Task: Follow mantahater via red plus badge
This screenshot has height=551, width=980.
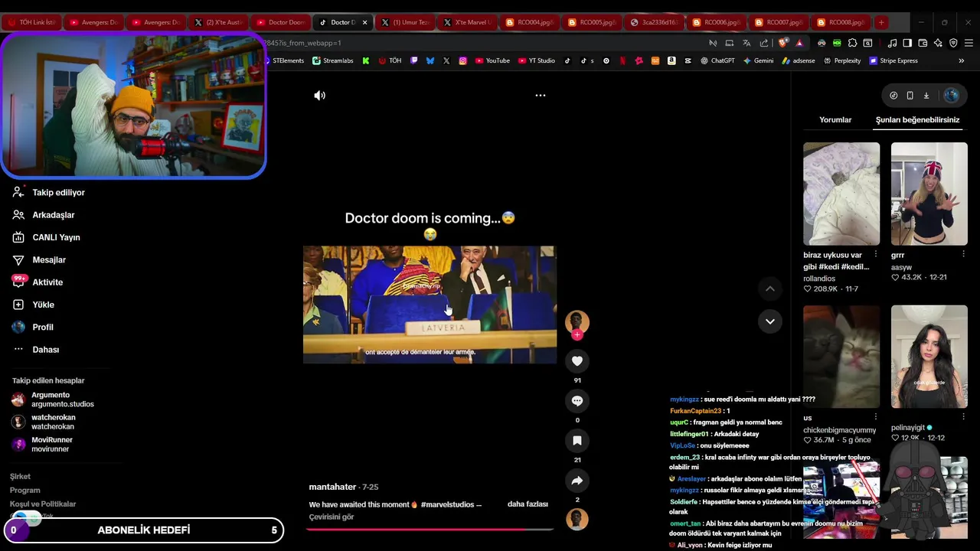Action: point(577,335)
